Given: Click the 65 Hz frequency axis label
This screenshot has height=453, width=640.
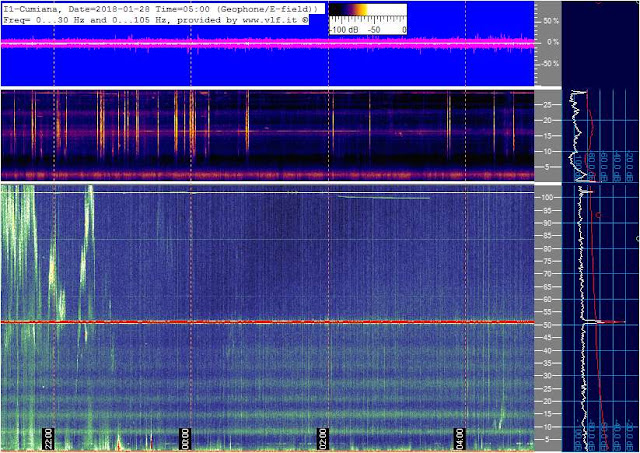Looking at the screenshot, I should (x=547, y=287).
